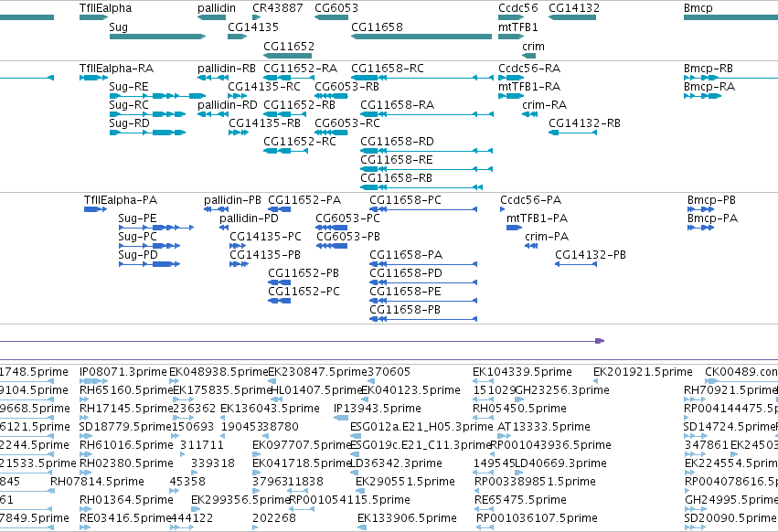778x532 pixels.
Task: Select the IP13943.5prime EST label
Action: point(378,409)
